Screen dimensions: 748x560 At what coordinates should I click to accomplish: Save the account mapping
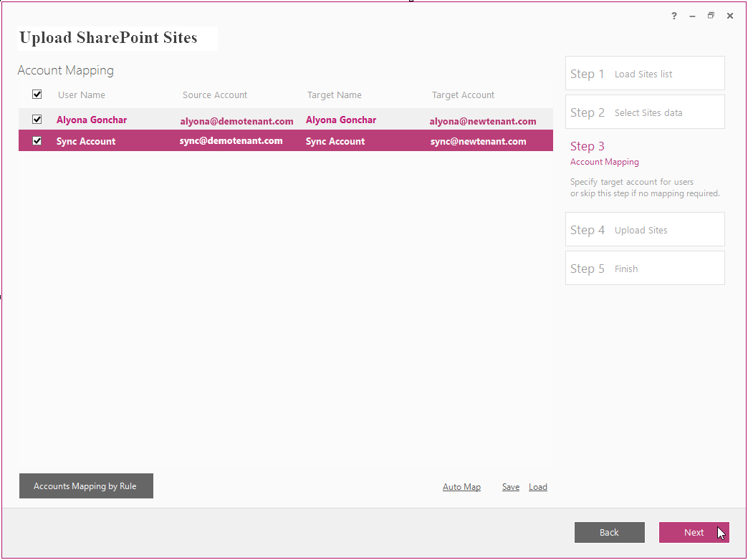coord(510,487)
